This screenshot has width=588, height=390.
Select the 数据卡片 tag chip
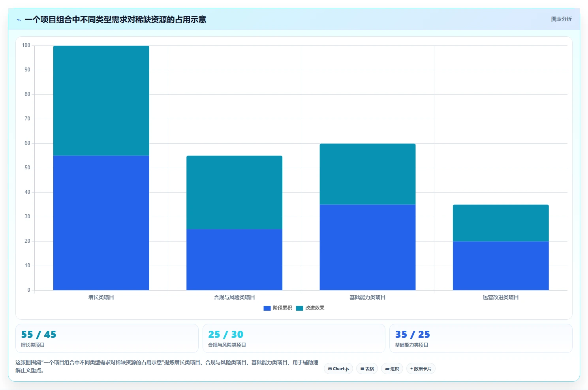421,369
